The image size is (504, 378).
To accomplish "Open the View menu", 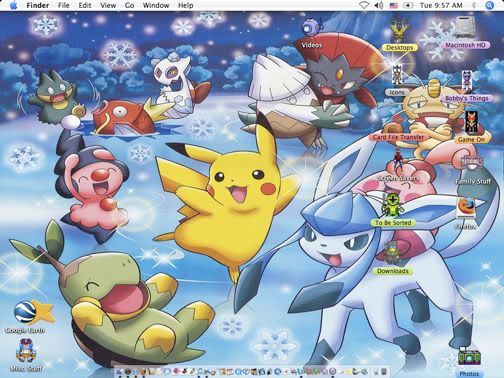I will [x=108, y=5].
